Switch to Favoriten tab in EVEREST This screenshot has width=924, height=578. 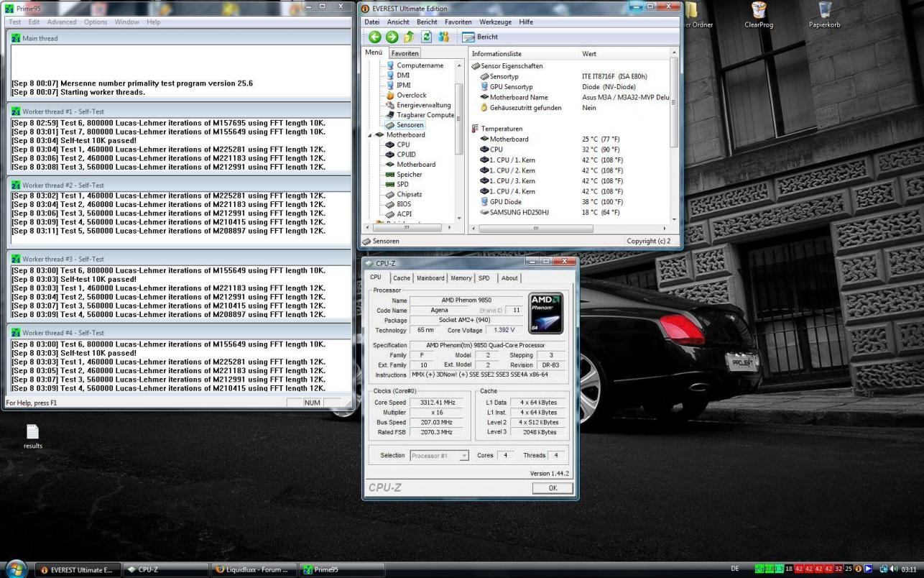[405, 53]
